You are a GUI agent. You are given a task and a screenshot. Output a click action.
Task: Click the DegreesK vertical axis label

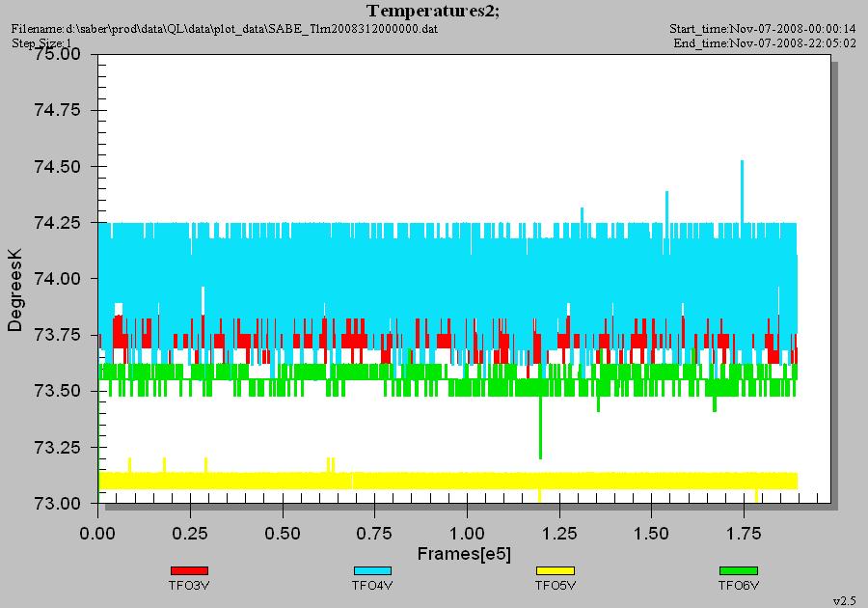click(14, 290)
